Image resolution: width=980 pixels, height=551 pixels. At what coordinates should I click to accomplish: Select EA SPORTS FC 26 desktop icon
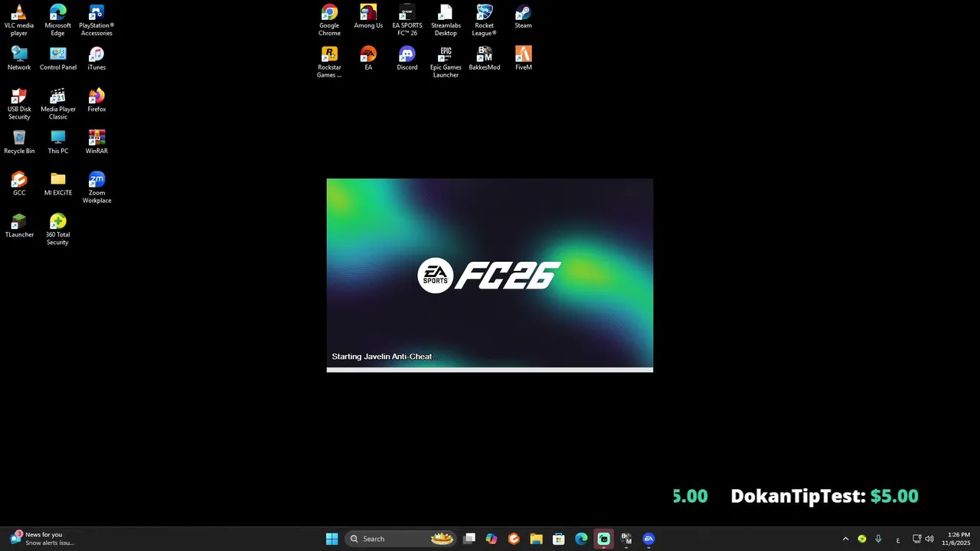coord(407,20)
